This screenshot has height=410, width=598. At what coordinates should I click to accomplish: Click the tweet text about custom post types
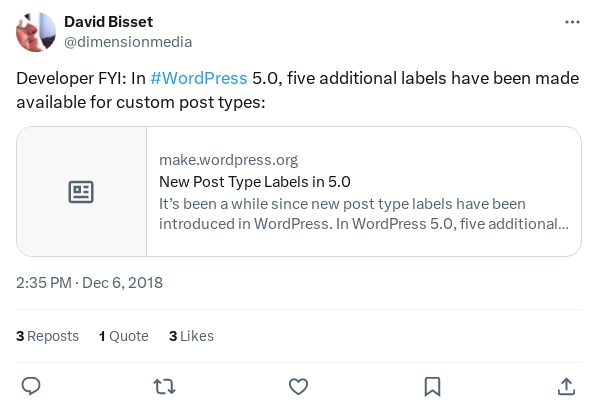click(297, 90)
